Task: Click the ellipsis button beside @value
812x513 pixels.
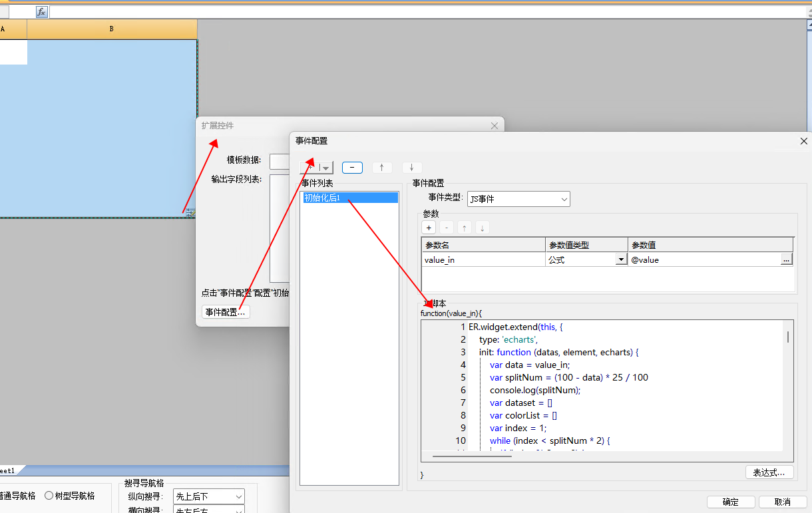Action: coord(786,260)
